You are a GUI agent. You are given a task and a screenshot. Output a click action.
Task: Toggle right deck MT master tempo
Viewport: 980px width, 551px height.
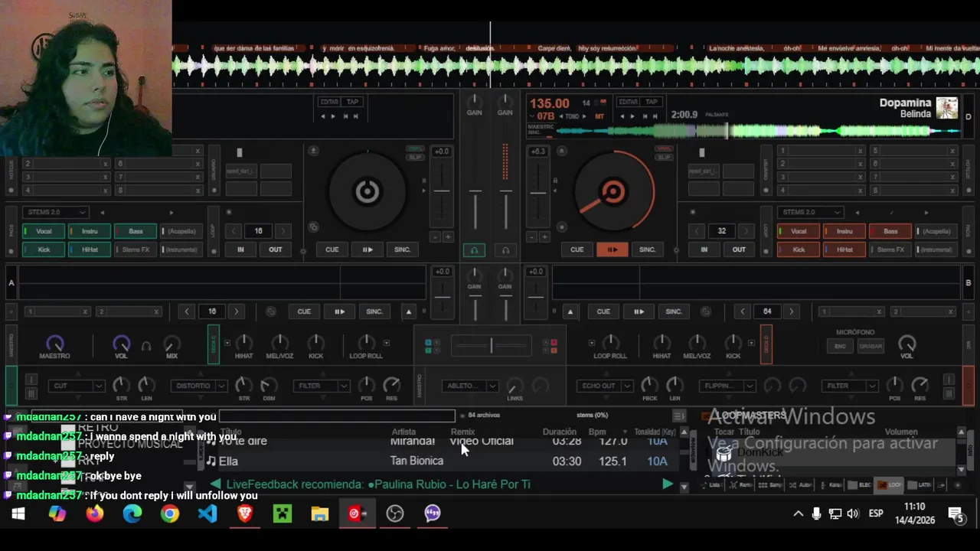point(599,116)
